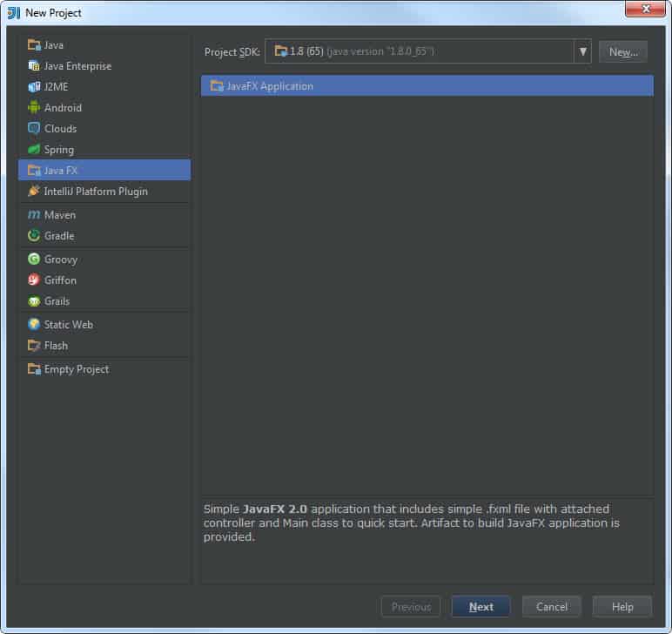Click the Empty Project icon
The width and height of the screenshot is (672, 634).
(x=34, y=368)
